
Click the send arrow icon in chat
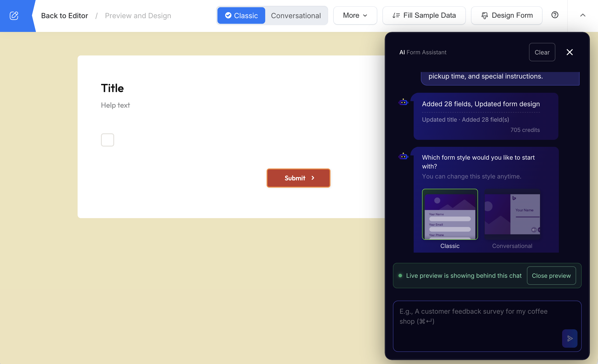coord(570,338)
